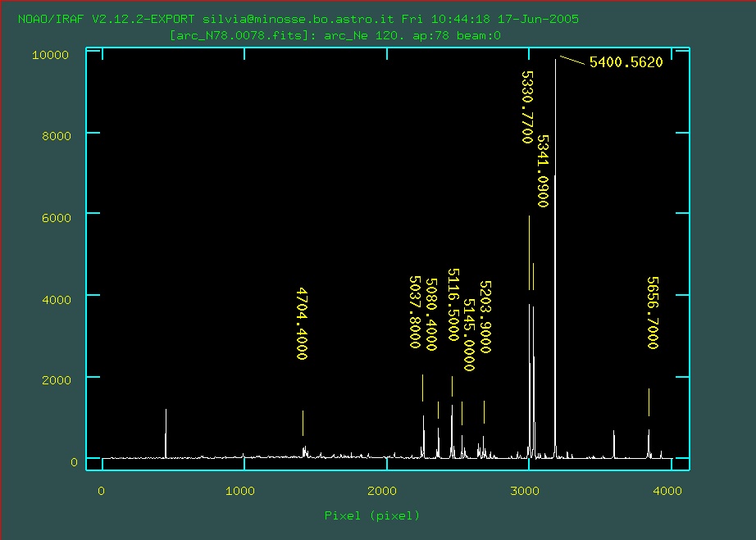Click the 5400.5620 wavelength label
Viewport: 756px width, 540px height.
(626, 62)
